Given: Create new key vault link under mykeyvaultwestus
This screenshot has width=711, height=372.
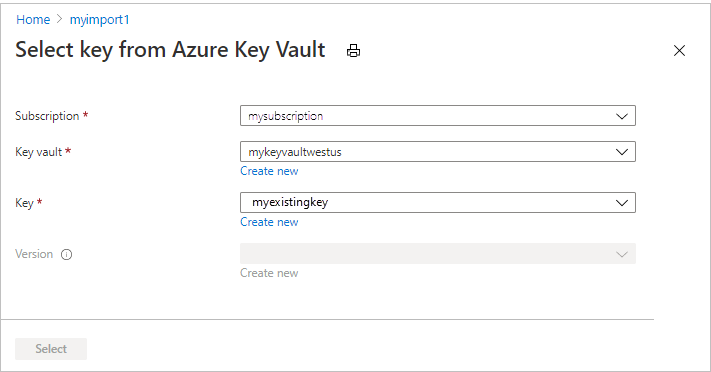Looking at the screenshot, I should 269,171.
